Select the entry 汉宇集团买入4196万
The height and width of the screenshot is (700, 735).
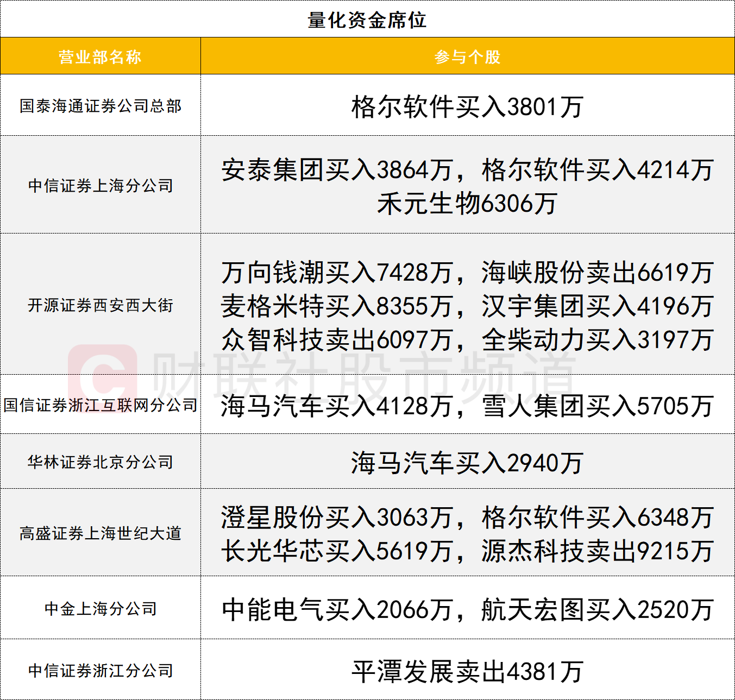tap(598, 306)
